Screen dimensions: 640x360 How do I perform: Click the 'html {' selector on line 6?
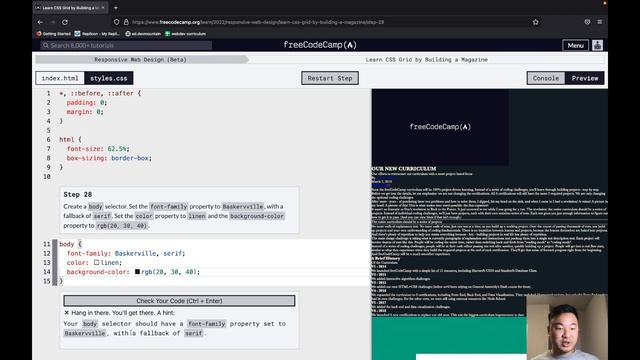70,140
